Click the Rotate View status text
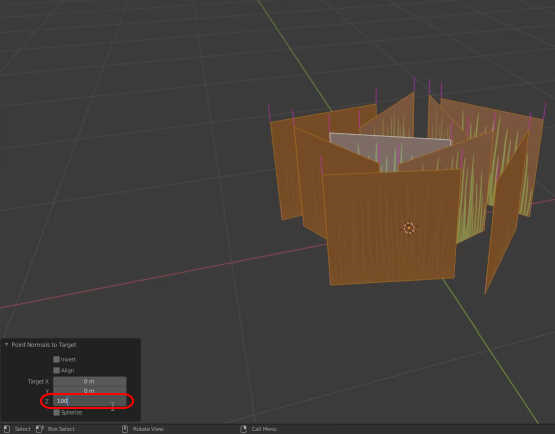 [148, 429]
